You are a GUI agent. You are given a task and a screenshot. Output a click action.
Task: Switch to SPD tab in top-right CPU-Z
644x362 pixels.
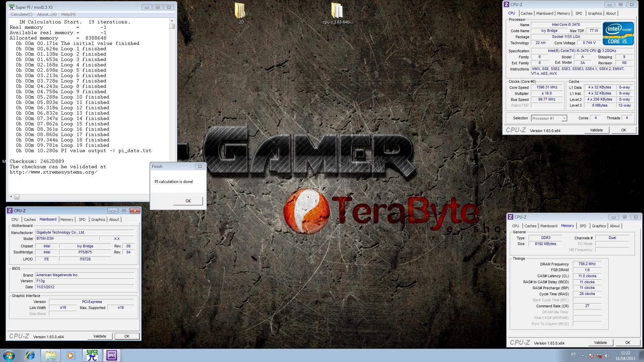(579, 13)
